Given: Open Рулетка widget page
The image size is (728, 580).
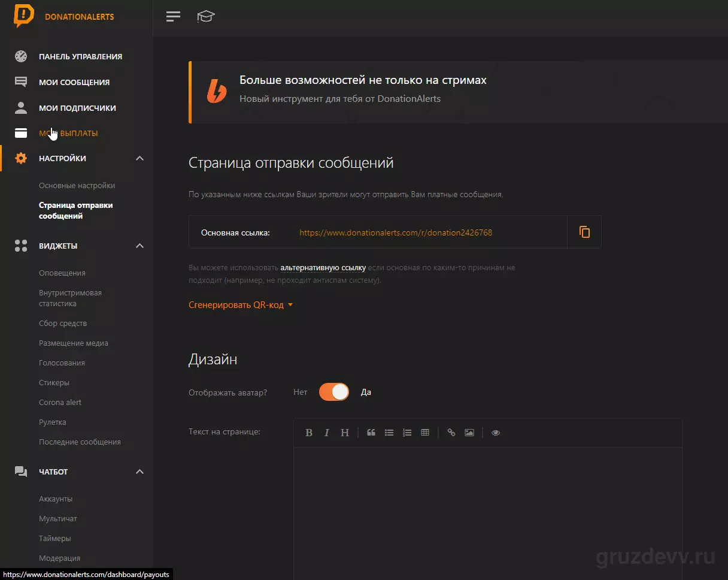Looking at the screenshot, I should point(53,422).
